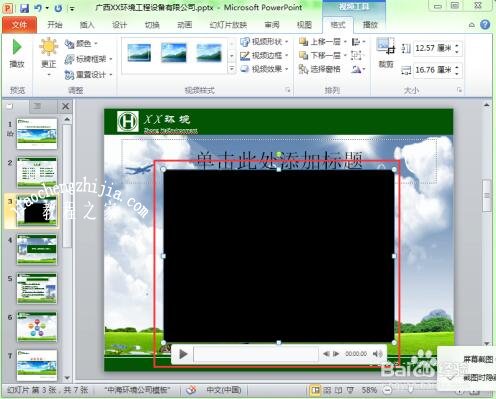Click the video seek progress bar
496x399 pixels.
click(x=256, y=354)
